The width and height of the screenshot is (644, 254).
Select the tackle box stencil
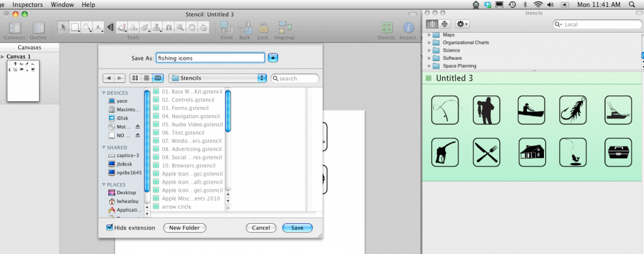tap(618, 152)
